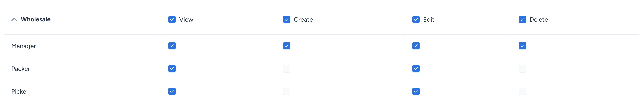Screen dimensions: 644x108
Task: Disable Edit permission for Picker
Action: (416, 91)
